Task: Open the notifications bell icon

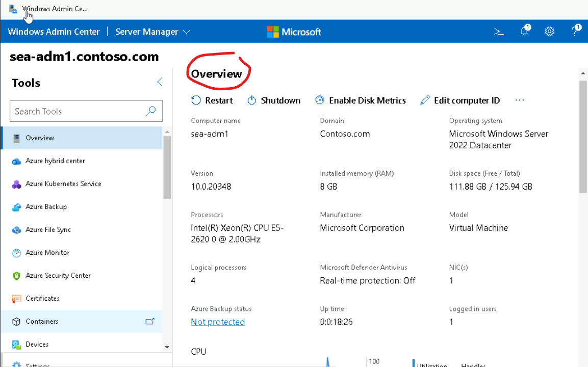Action: [525, 31]
